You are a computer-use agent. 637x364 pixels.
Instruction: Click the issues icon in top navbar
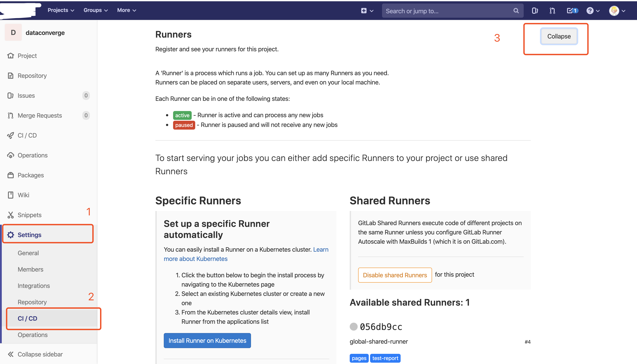[x=535, y=11]
